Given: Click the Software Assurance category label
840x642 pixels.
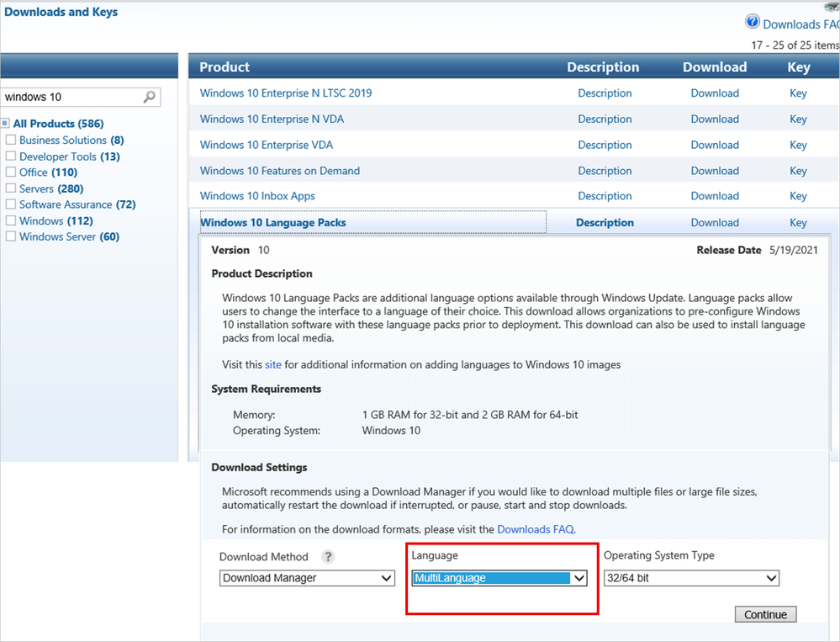Looking at the screenshot, I should pyautogui.click(x=77, y=204).
